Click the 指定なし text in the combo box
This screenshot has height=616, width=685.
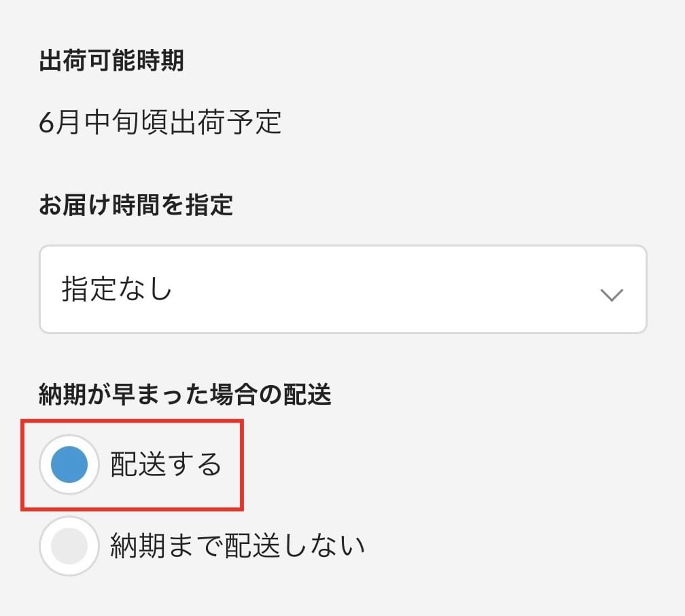(117, 289)
